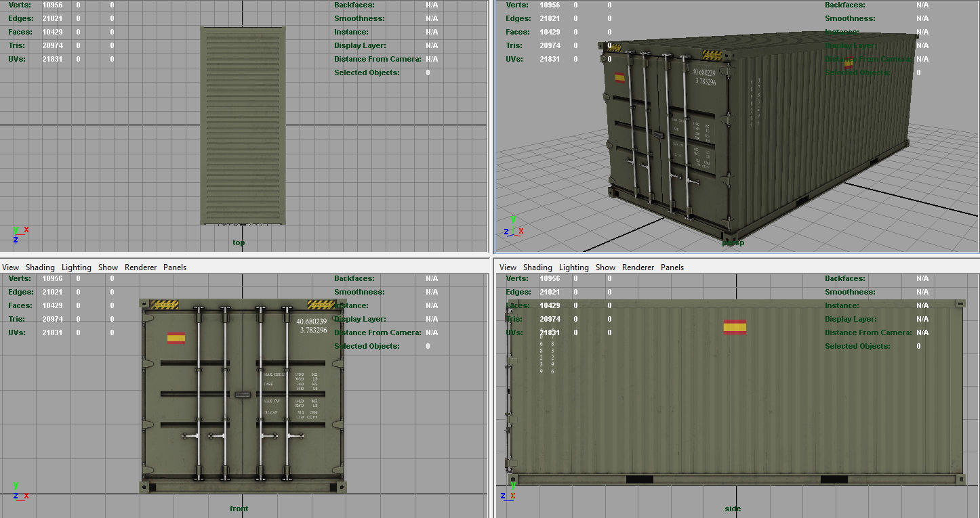
Task: Click 'Backfaces:' in the side view HUD
Action: tap(846, 278)
